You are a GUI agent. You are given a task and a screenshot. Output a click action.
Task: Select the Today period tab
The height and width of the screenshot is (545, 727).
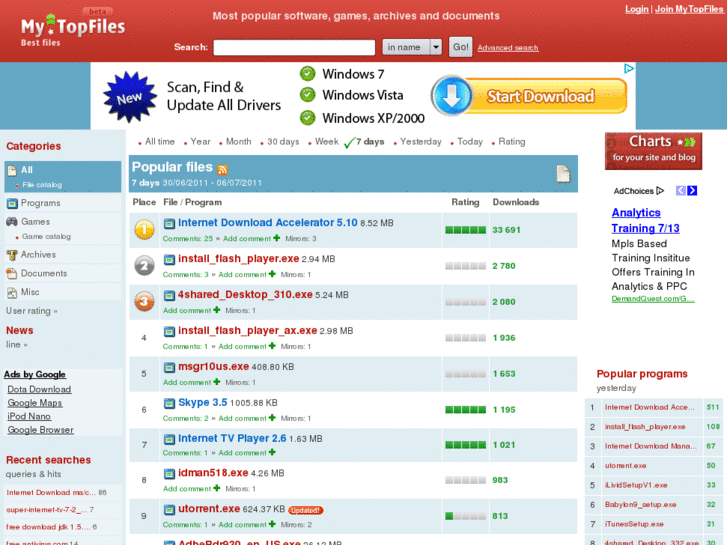pyautogui.click(x=470, y=141)
